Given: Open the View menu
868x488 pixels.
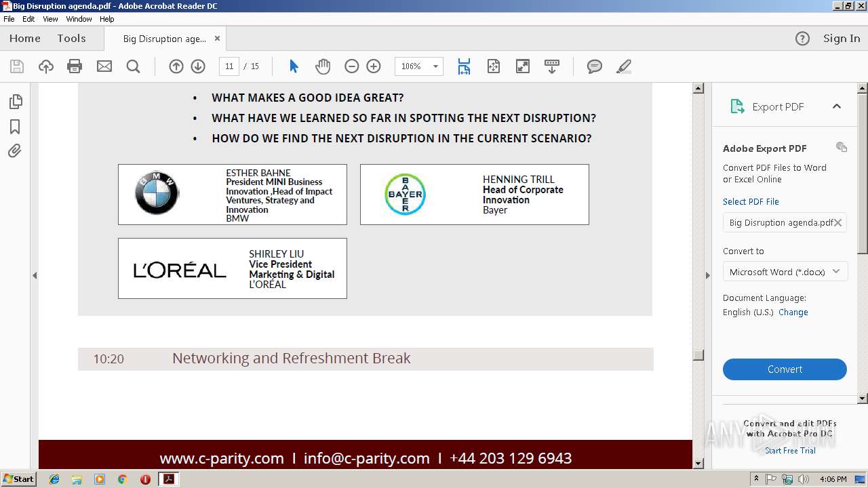Looking at the screenshot, I should click(50, 19).
